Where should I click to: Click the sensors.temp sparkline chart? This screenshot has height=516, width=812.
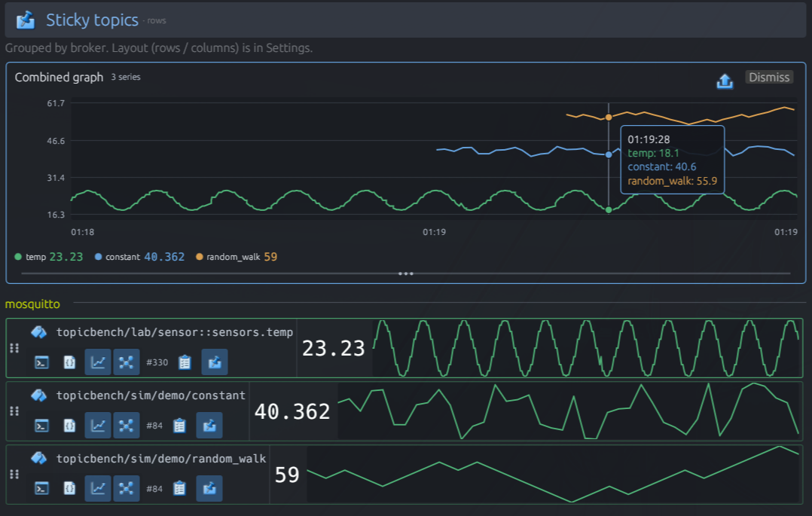coord(587,348)
